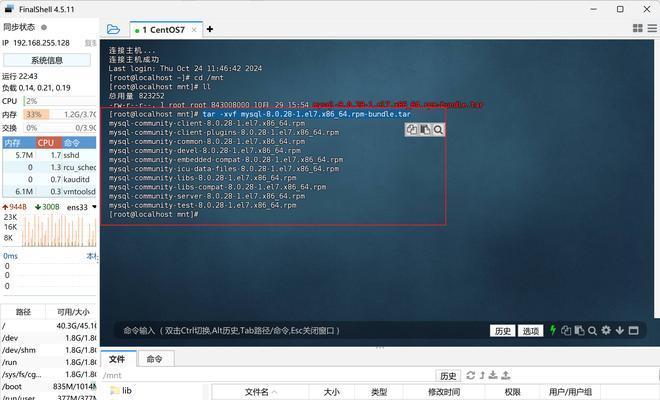Click the 系统信息 button

[x=47, y=60]
